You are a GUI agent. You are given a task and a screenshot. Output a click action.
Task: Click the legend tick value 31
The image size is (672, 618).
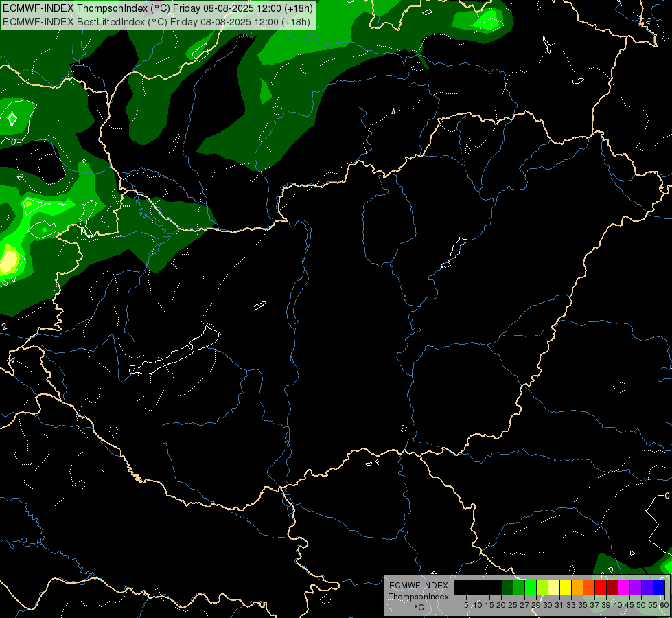pyautogui.click(x=559, y=605)
